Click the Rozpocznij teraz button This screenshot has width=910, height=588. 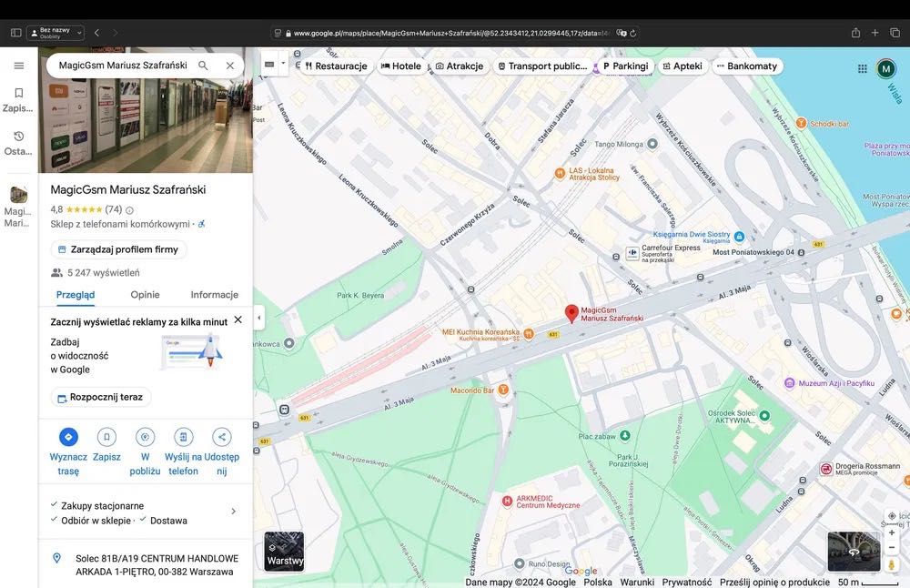coord(100,397)
